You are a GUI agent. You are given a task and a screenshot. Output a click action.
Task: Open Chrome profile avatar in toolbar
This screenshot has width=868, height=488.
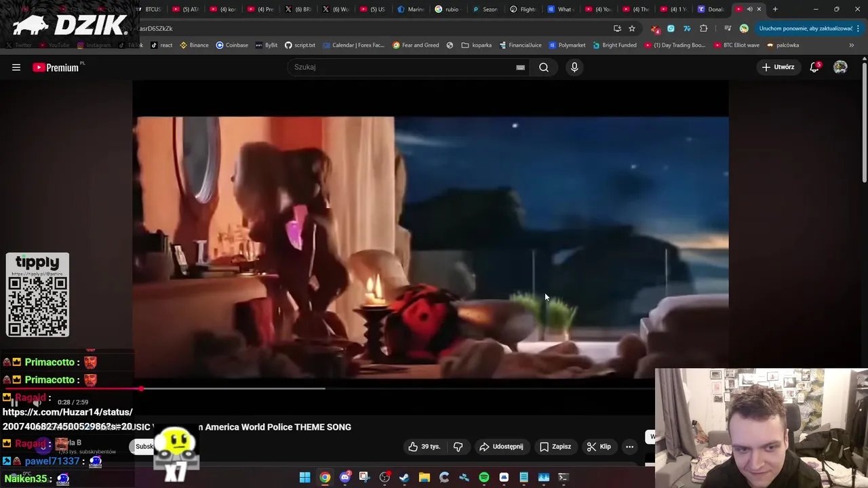tap(744, 28)
